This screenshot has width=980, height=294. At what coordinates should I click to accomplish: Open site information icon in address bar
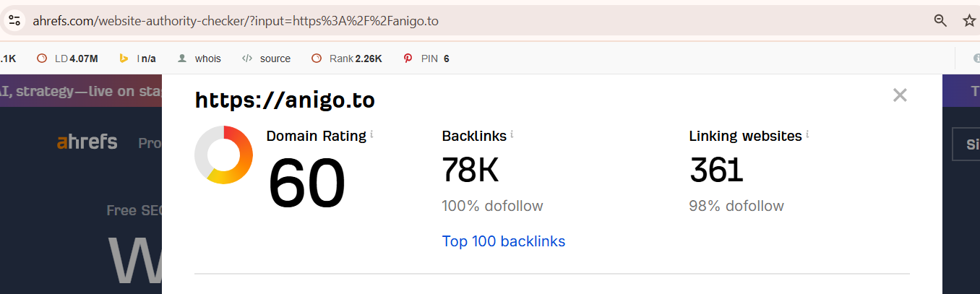click(x=14, y=20)
